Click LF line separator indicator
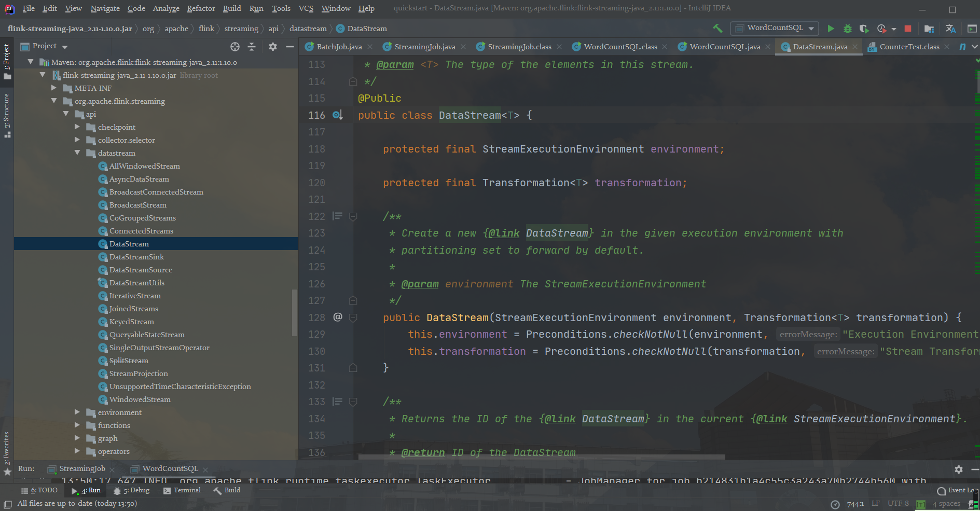Image resolution: width=980 pixels, height=511 pixels. (876, 503)
